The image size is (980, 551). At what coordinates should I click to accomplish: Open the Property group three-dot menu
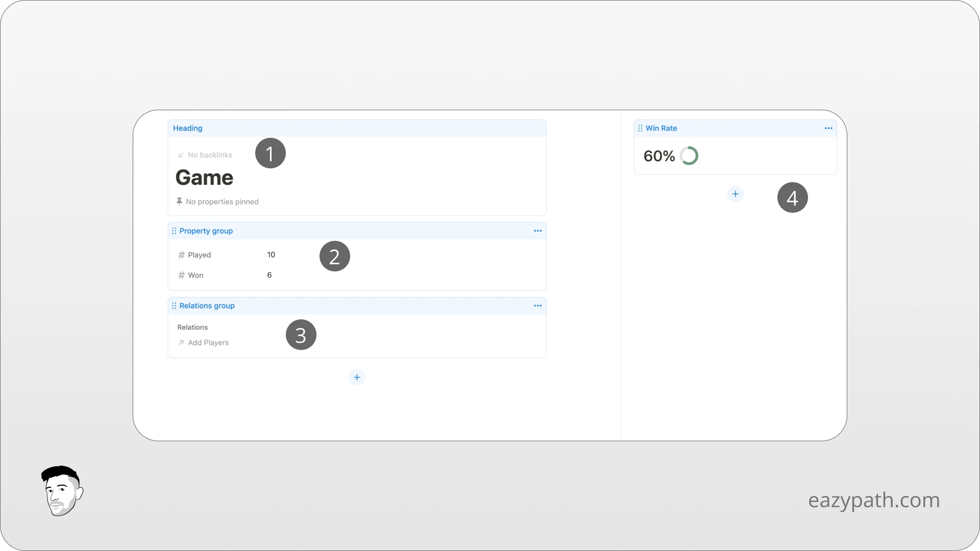pyautogui.click(x=537, y=231)
